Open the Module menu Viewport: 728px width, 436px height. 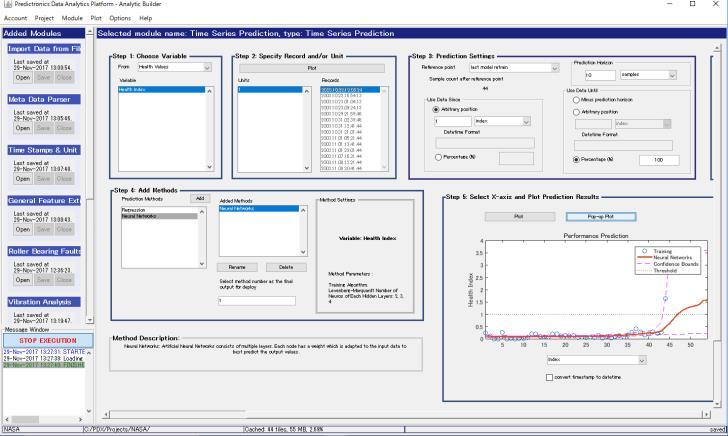pos(72,18)
